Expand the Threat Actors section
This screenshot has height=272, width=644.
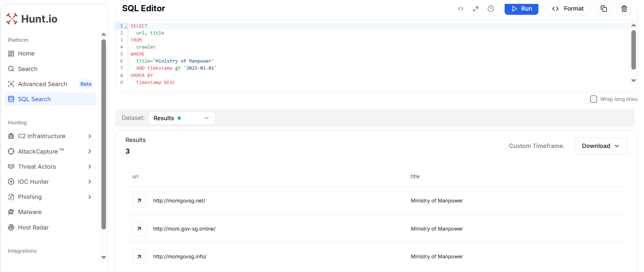[x=89, y=167]
